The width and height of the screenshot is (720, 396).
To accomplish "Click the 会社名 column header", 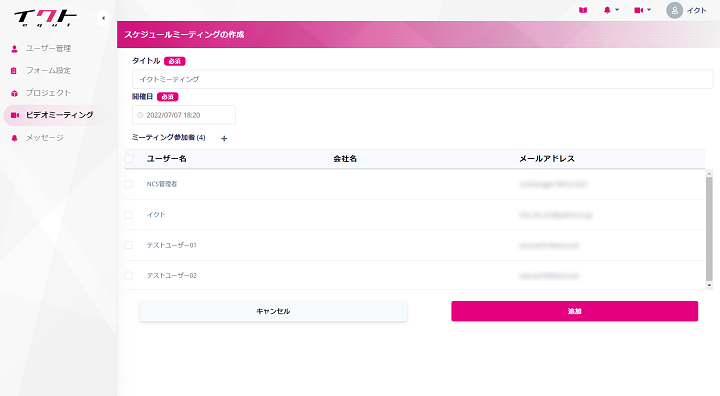I will 345,158.
